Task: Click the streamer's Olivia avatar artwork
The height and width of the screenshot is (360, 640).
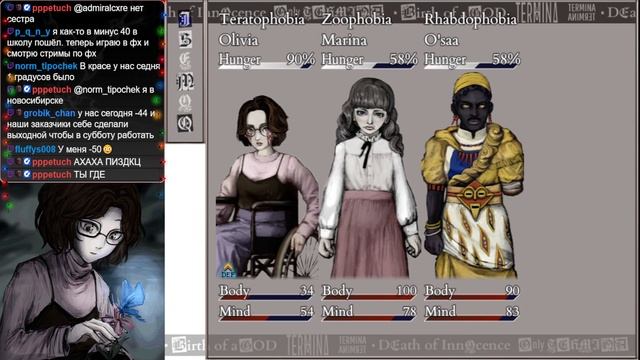Action: coord(82,271)
